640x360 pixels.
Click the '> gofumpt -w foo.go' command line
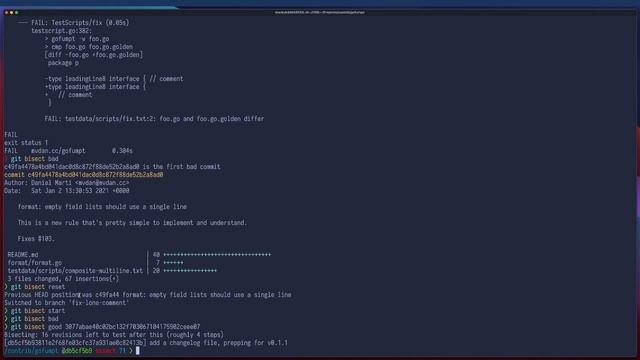77,39
